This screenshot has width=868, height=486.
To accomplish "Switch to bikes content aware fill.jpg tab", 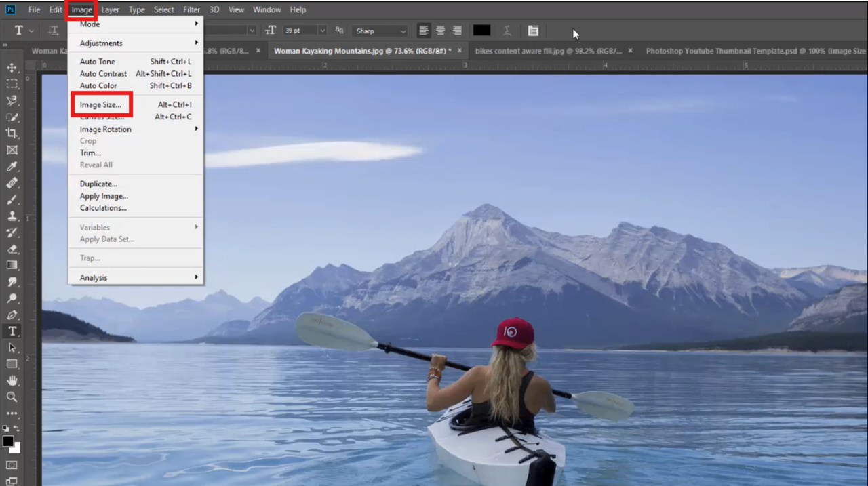I will pyautogui.click(x=548, y=51).
